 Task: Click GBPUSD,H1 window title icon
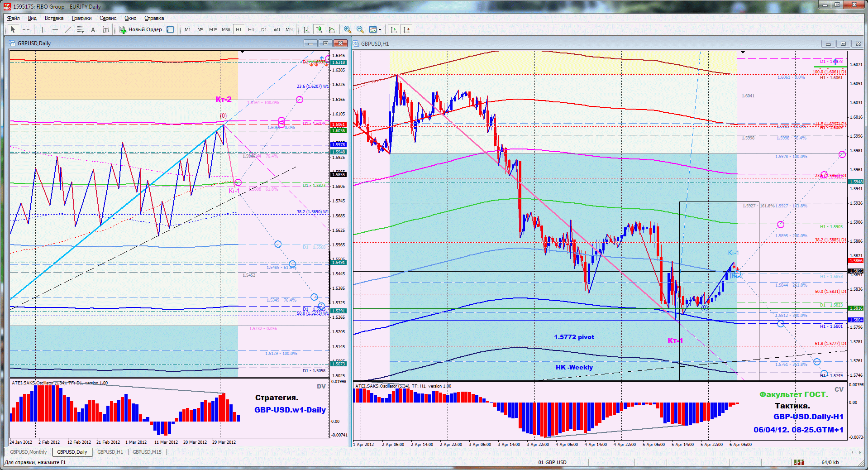coord(356,43)
